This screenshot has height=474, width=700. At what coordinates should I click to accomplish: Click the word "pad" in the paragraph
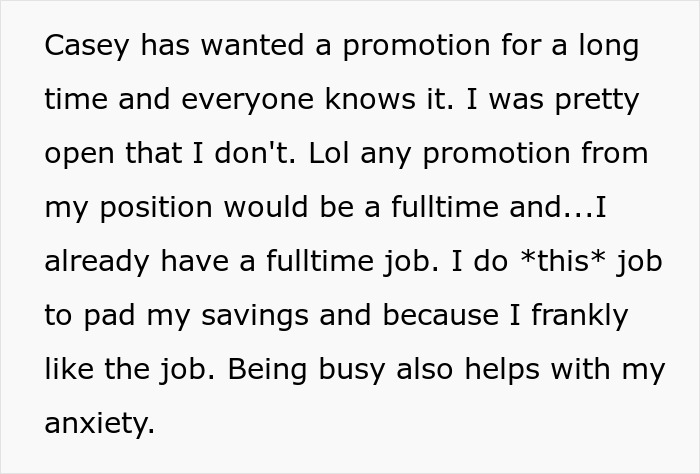pos(113,316)
